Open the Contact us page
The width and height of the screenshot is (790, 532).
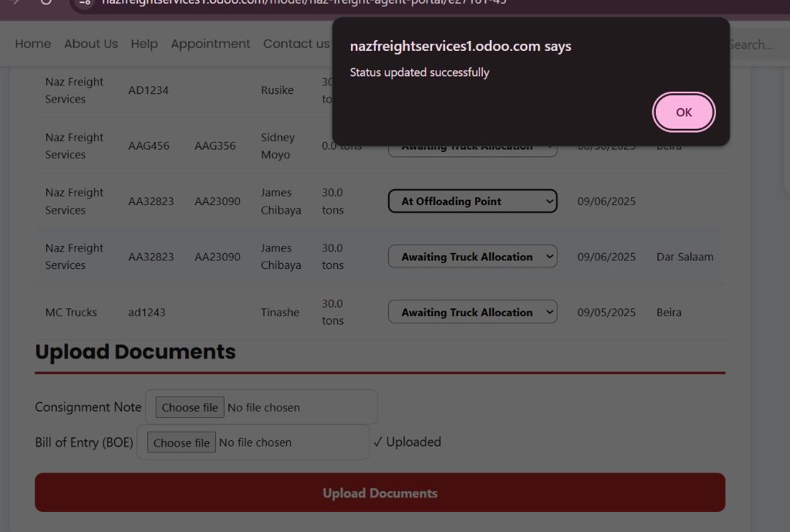[x=295, y=44]
